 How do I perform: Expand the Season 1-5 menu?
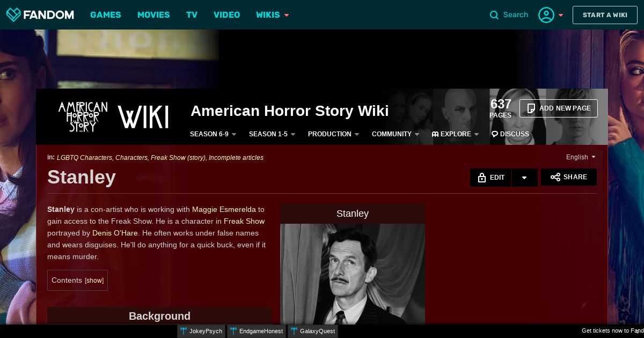point(272,134)
